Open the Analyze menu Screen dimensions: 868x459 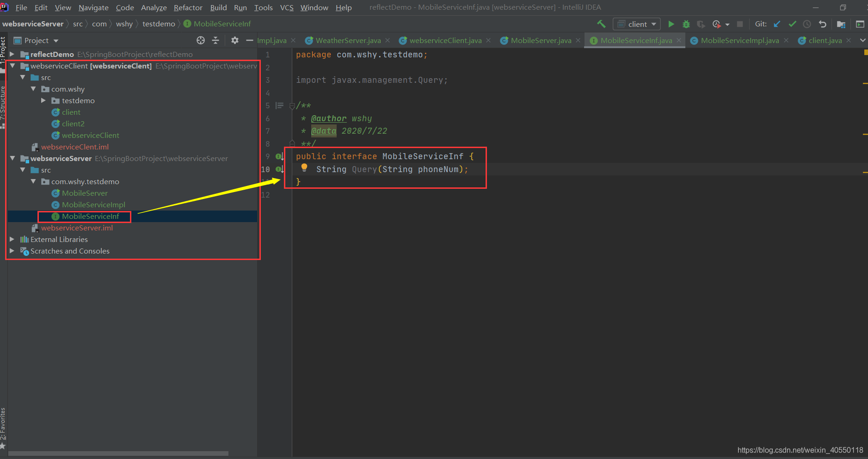coord(154,7)
